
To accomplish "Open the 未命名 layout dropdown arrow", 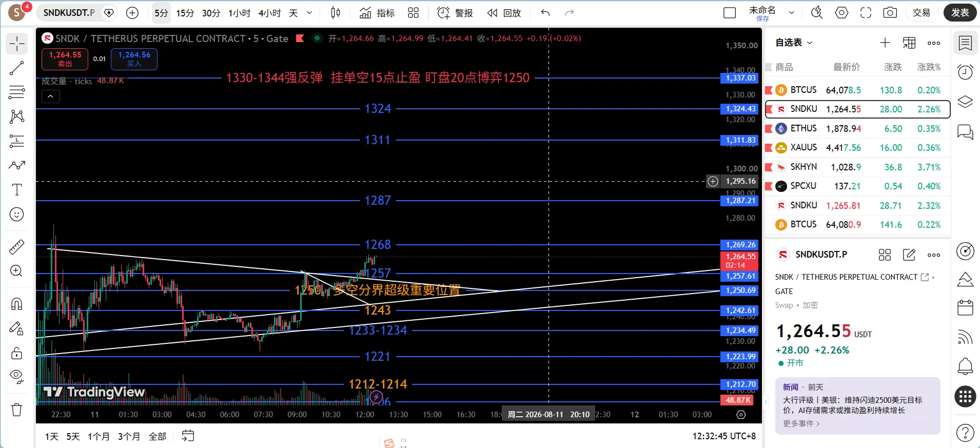I will point(792,13).
